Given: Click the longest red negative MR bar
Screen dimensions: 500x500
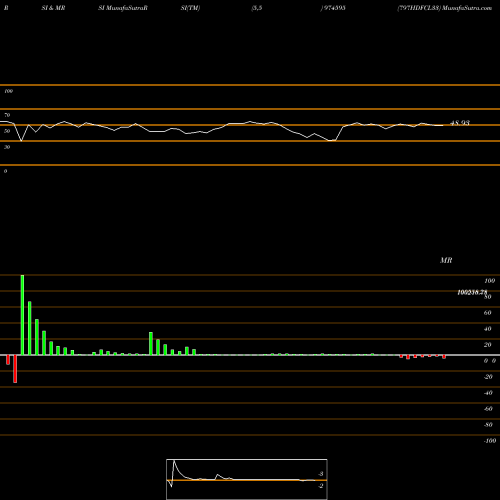Looking at the screenshot, I should pos(15,369).
